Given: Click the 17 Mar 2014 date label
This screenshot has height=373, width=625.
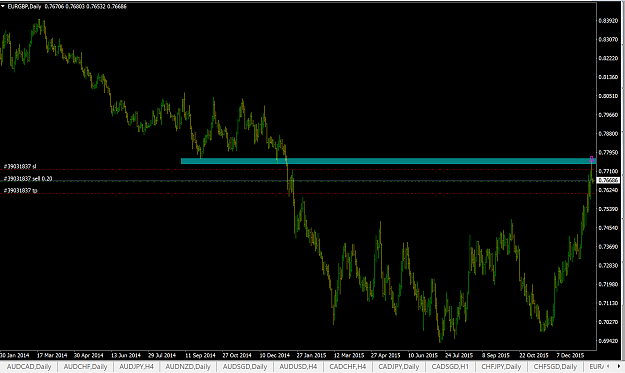Looking at the screenshot, I should tap(52, 355).
